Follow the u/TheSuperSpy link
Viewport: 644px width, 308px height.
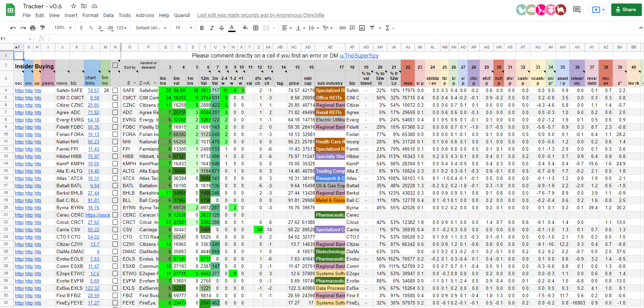tap(359, 56)
